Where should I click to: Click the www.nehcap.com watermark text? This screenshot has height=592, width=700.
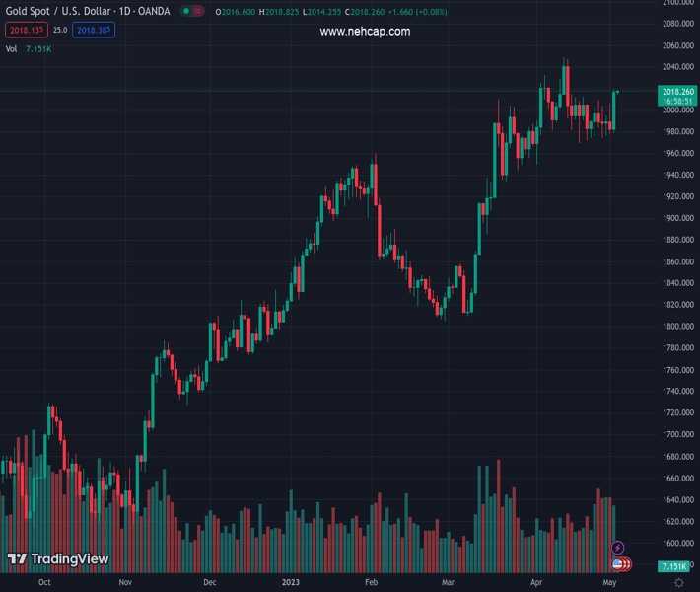click(365, 32)
